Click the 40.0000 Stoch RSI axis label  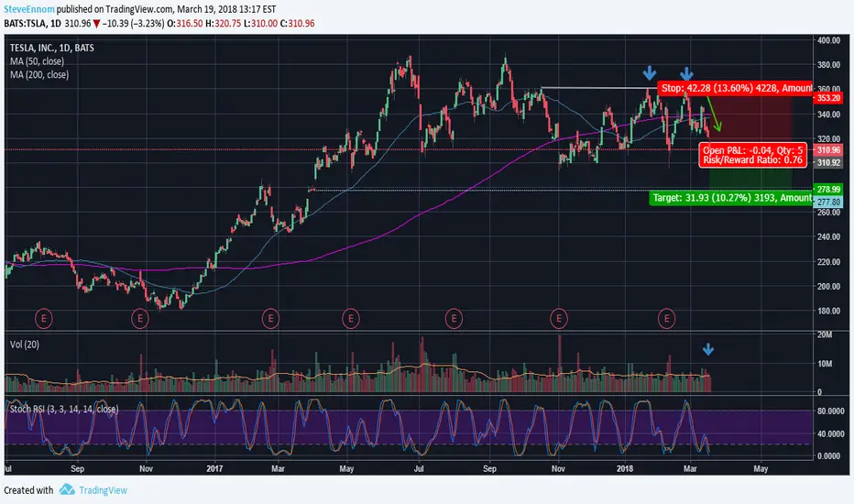[830, 434]
